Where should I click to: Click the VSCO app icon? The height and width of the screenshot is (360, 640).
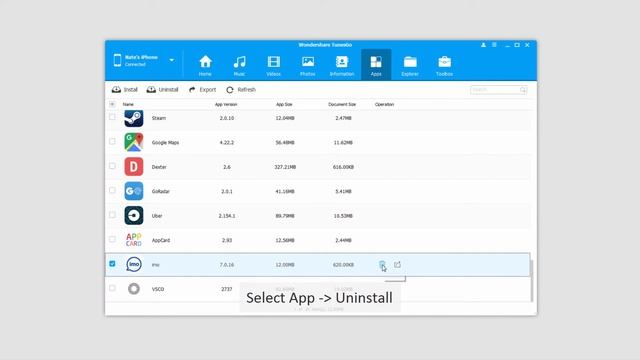[x=134, y=289]
